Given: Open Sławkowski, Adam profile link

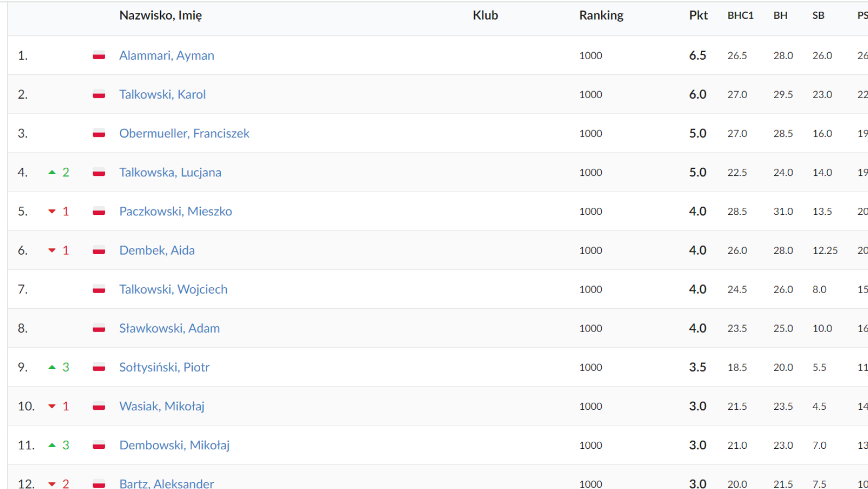Looking at the screenshot, I should (x=169, y=329).
